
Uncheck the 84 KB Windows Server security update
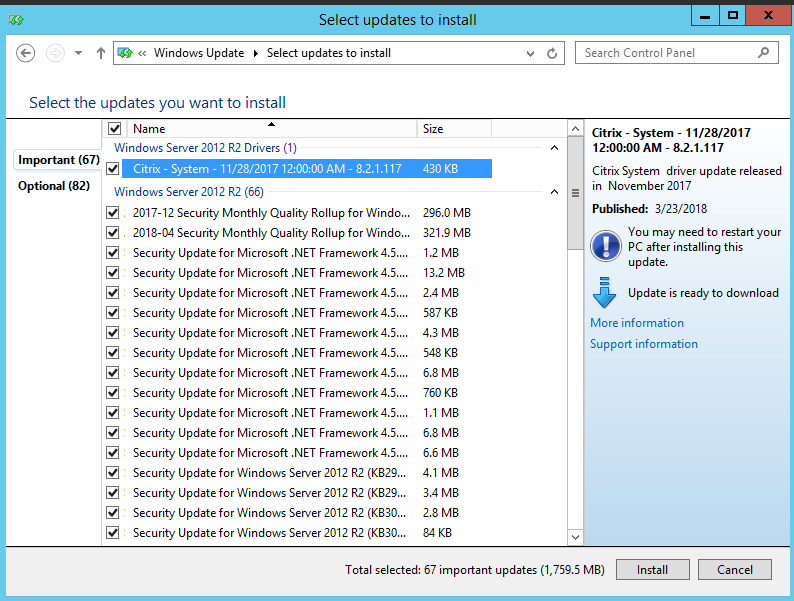[x=112, y=533]
